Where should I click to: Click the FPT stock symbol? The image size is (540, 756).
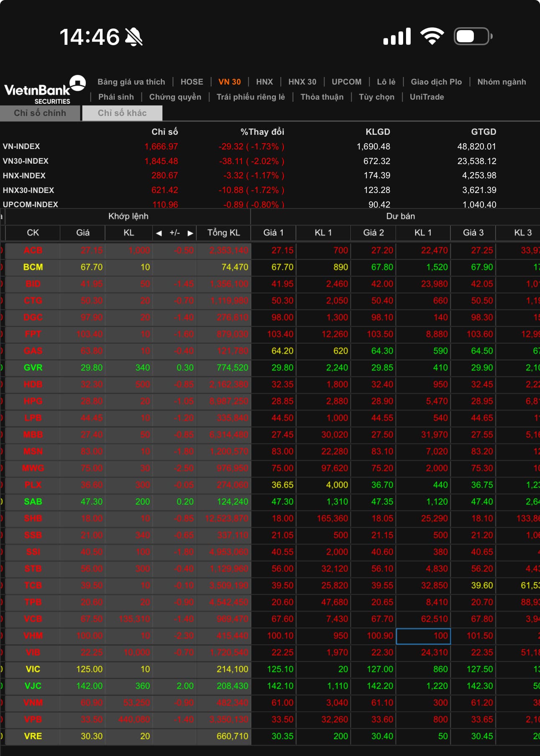coord(33,334)
